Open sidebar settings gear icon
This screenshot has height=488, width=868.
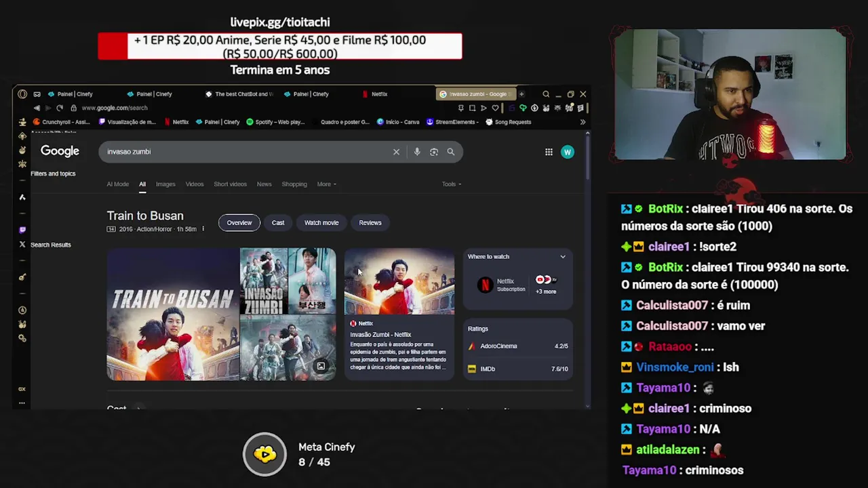22,338
